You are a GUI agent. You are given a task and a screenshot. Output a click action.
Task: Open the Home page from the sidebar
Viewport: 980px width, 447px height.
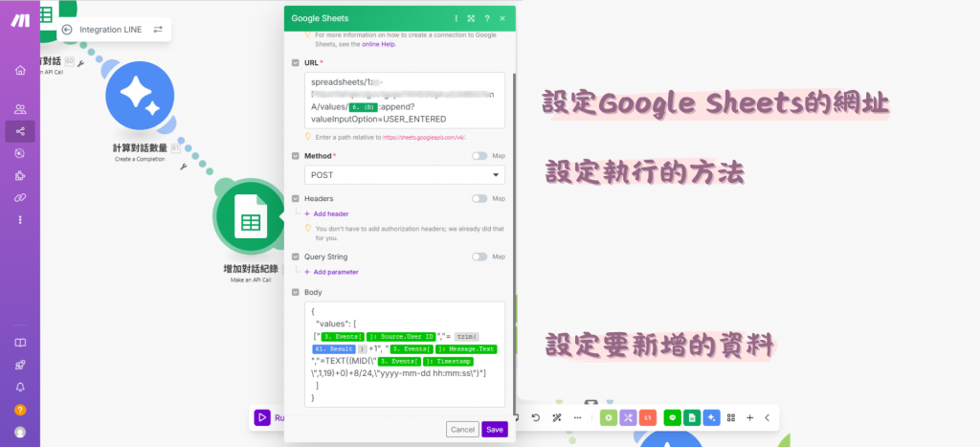(20, 70)
